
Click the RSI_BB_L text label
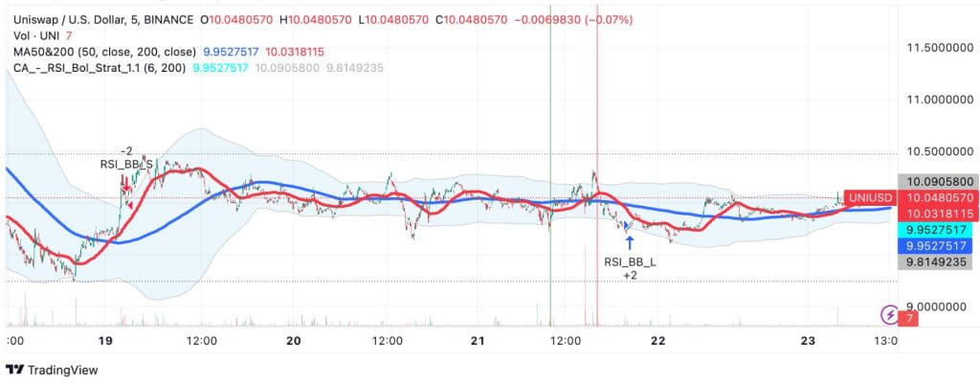(x=629, y=261)
